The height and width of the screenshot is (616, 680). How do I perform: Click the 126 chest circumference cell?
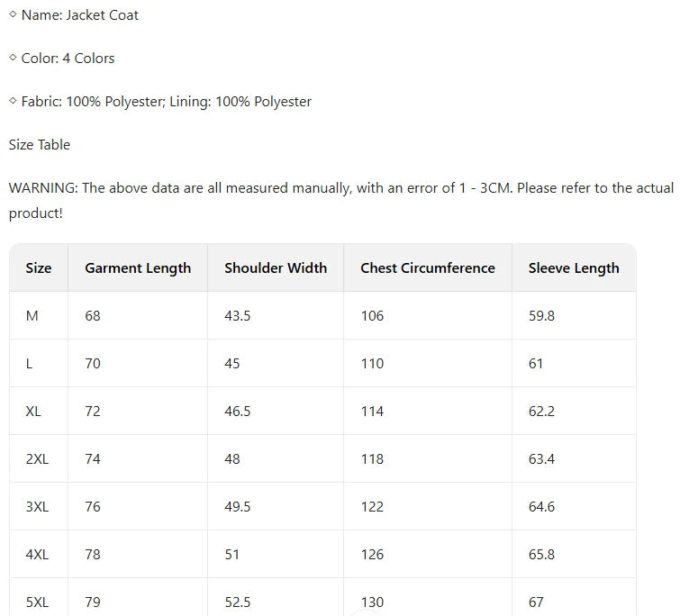pyautogui.click(x=372, y=554)
